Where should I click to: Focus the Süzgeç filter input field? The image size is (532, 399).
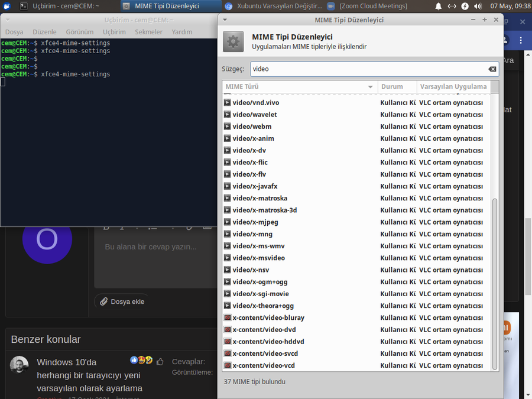click(375, 69)
